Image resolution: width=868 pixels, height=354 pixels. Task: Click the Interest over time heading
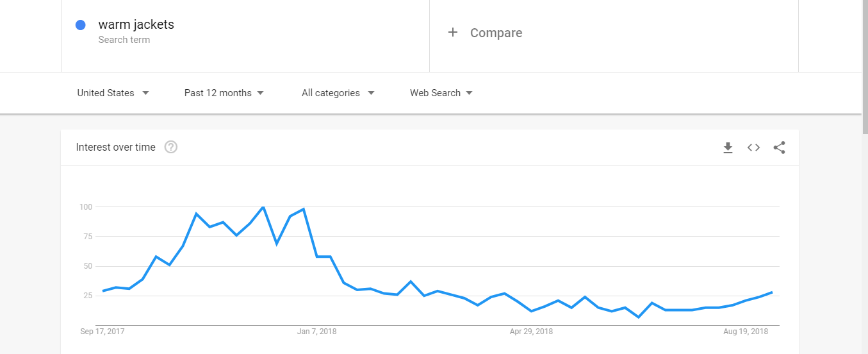point(115,147)
